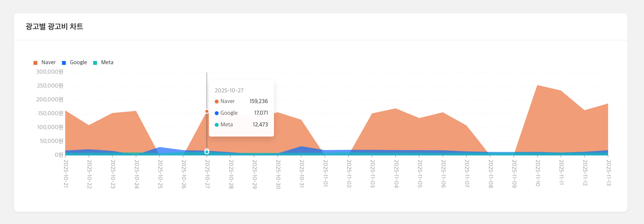Image resolution: width=644 pixels, height=224 pixels.
Task: Click the blue Google legend square
Action: 64,63
